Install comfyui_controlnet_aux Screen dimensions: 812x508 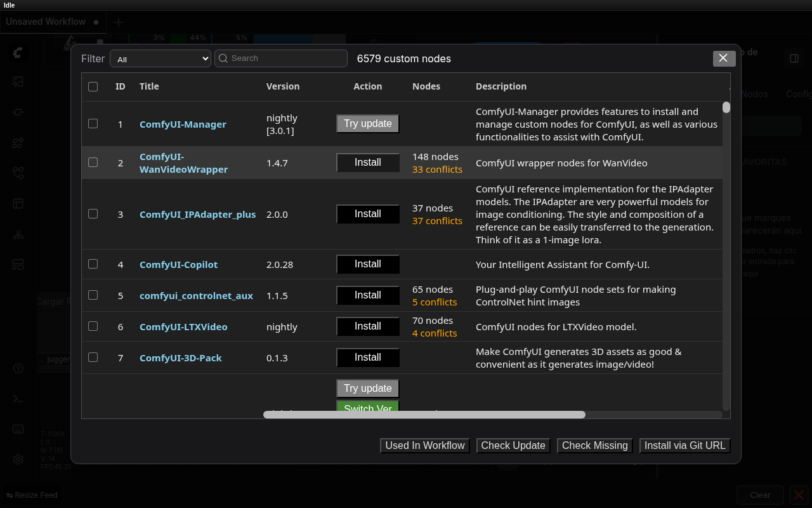point(368,295)
